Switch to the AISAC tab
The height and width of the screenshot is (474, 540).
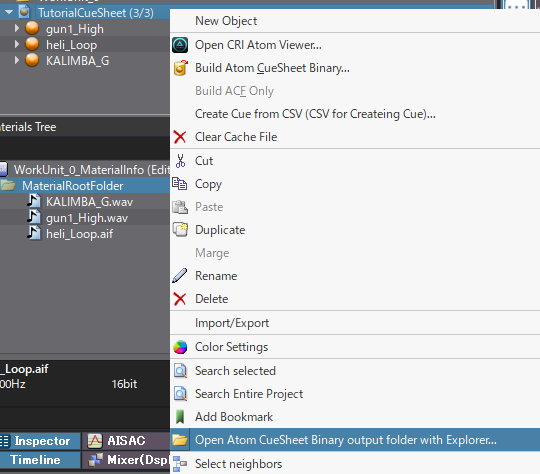[x=126, y=441]
